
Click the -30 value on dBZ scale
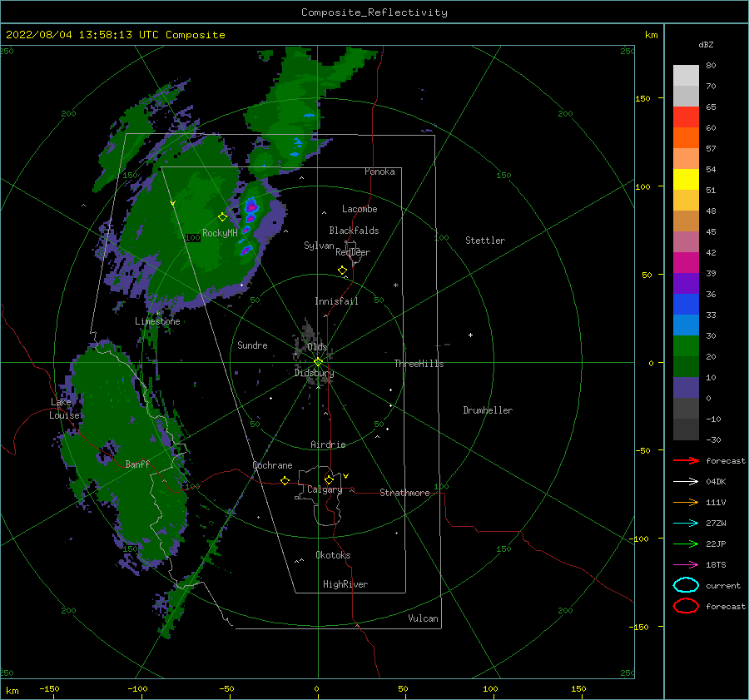click(x=713, y=439)
